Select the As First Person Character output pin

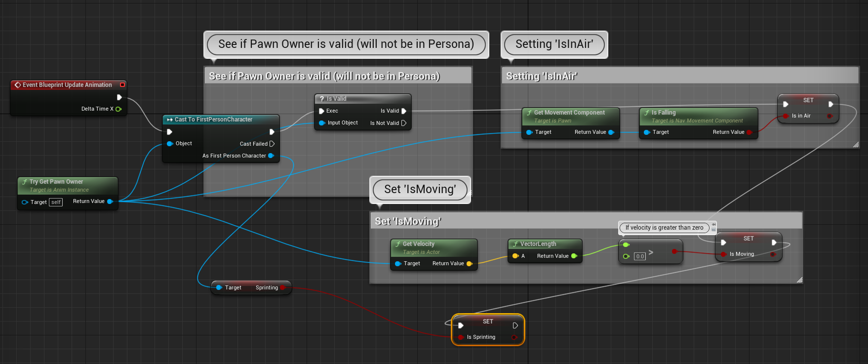pos(271,156)
